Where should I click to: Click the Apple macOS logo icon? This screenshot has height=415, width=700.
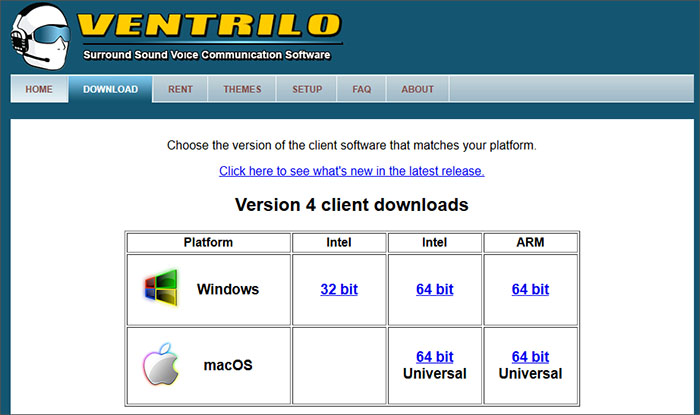[x=160, y=365]
